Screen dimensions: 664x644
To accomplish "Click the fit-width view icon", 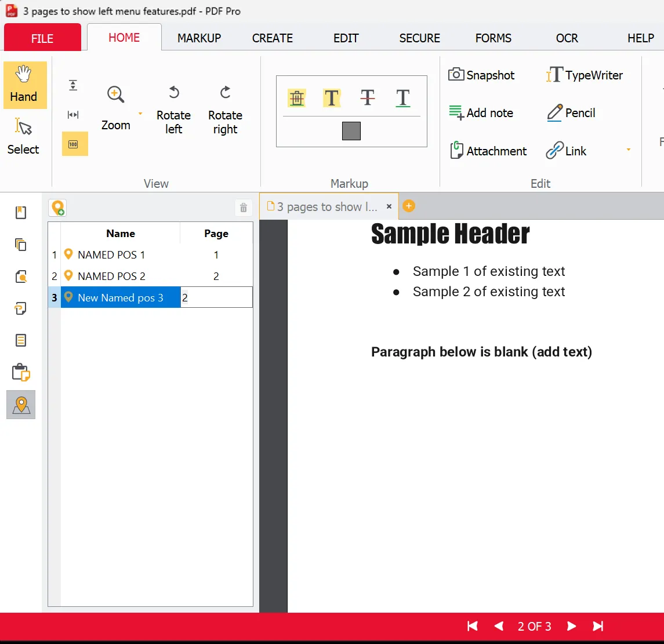I will tap(73, 115).
